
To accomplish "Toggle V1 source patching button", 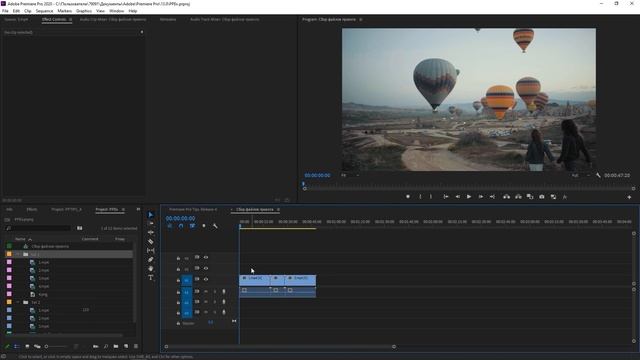I will (x=187, y=280).
